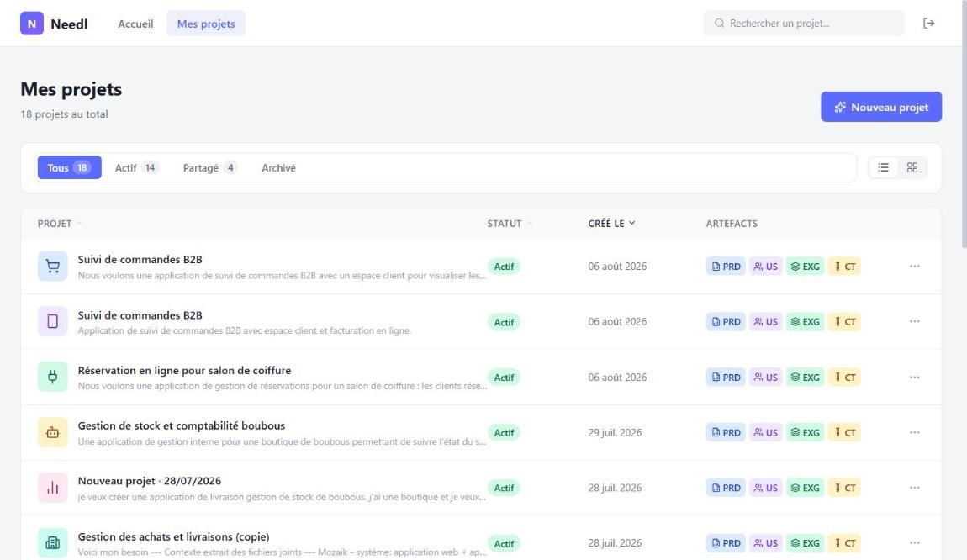Open US artefact of first Suivi de commandes
Viewport: 967px width, 560px height.
point(765,267)
